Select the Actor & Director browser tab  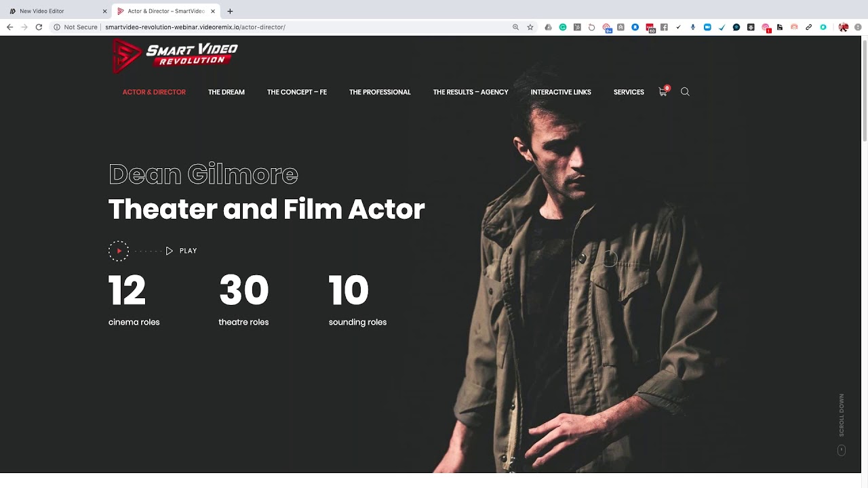click(165, 11)
